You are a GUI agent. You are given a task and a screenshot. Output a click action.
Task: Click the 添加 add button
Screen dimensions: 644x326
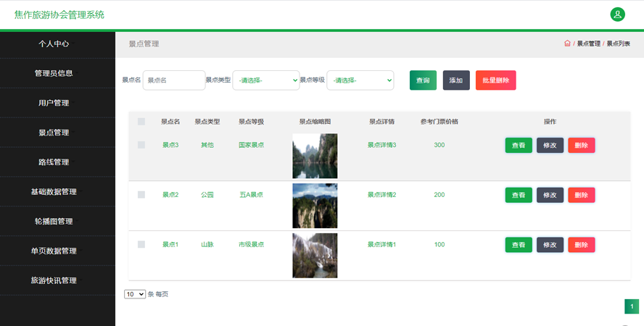tap(456, 80)
